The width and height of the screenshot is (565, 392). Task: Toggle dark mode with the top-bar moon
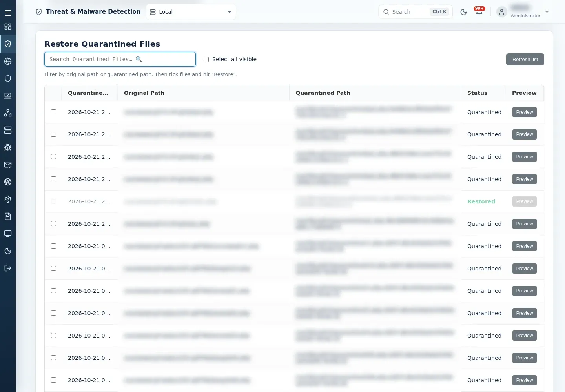pos(463,12)
